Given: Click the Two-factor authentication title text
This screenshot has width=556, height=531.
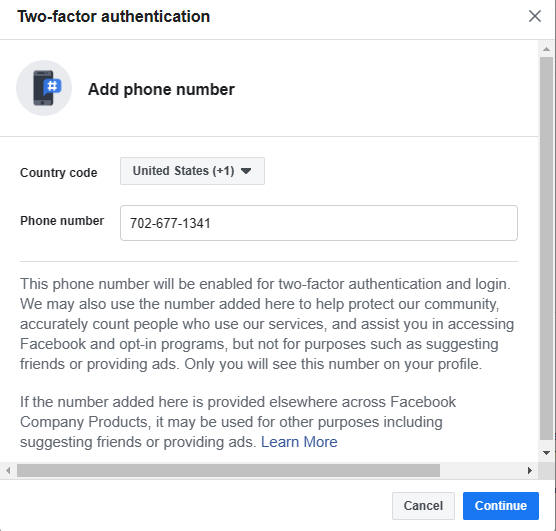Looking at the screenshot, I should pyautogui.click(x=113, y=16).
